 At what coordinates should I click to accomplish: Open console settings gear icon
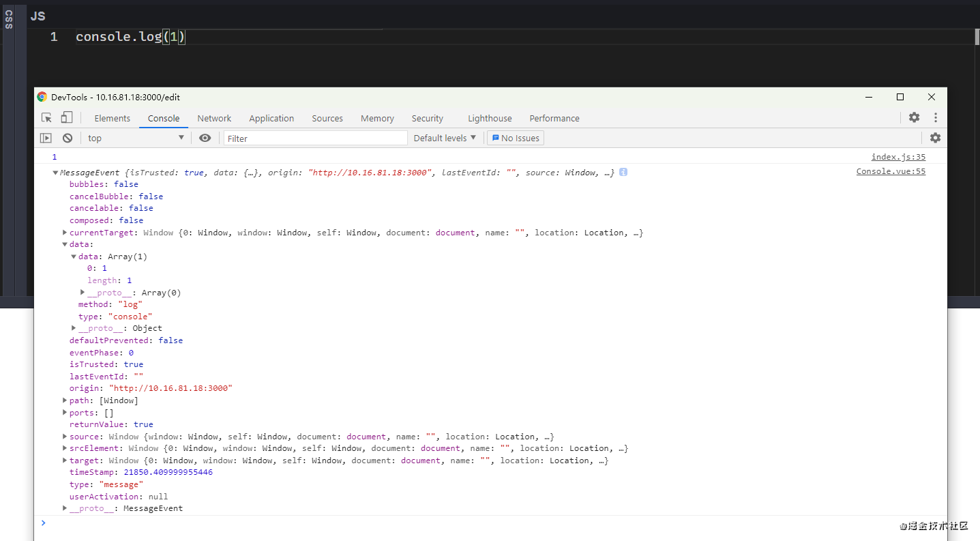pos(935,138)
